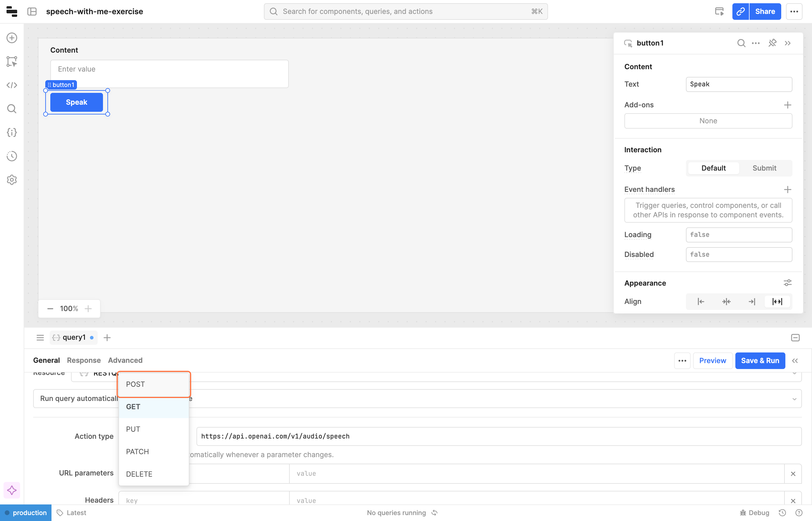Click the pin icon in button1 inspector
The image size is (812, 521).
coord(772,43)
